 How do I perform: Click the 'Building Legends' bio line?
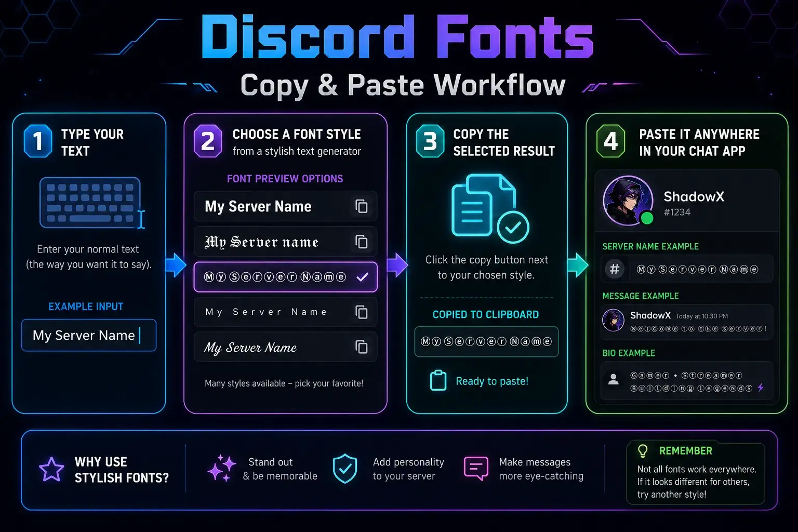click(x=691, y=388)
